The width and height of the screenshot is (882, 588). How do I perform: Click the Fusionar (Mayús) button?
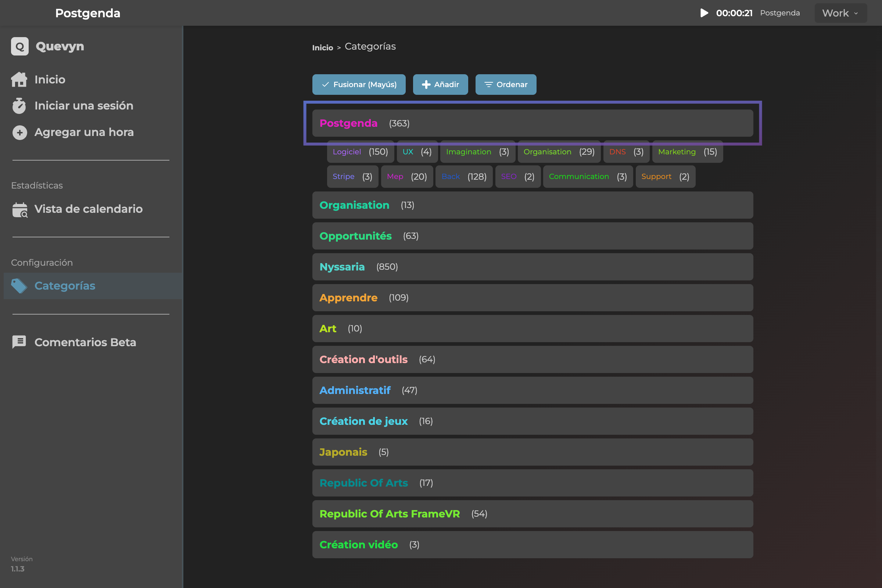point(359,85)
